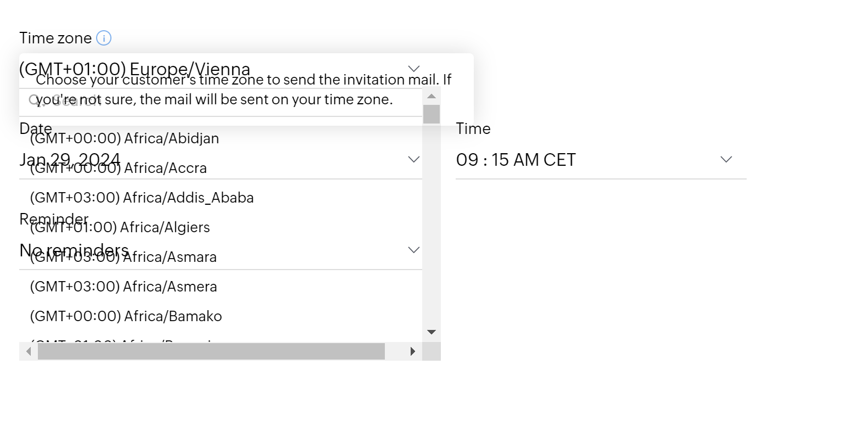Choose Africa/Addis_Ababa from the list
Image resolution: width=868 pixels, height=426 pixels.
coord(142,198)
